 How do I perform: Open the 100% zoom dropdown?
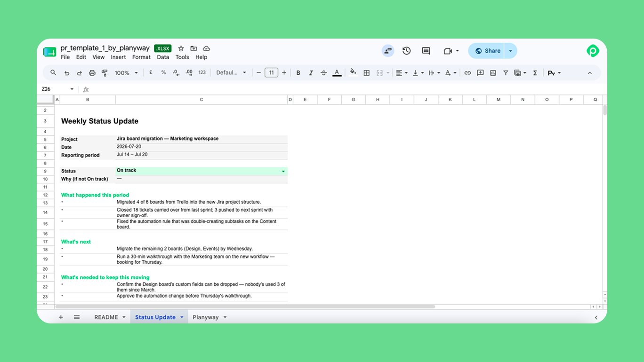[x=126, y=73]
